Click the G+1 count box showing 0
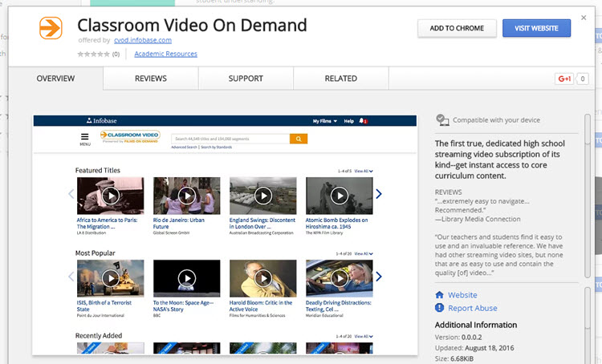This screenshot has height=364, width=602. (583, 79)
